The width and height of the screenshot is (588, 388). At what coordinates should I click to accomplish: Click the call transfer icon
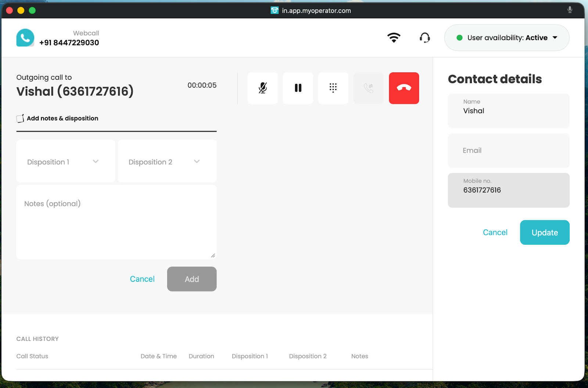click(368, 88)
